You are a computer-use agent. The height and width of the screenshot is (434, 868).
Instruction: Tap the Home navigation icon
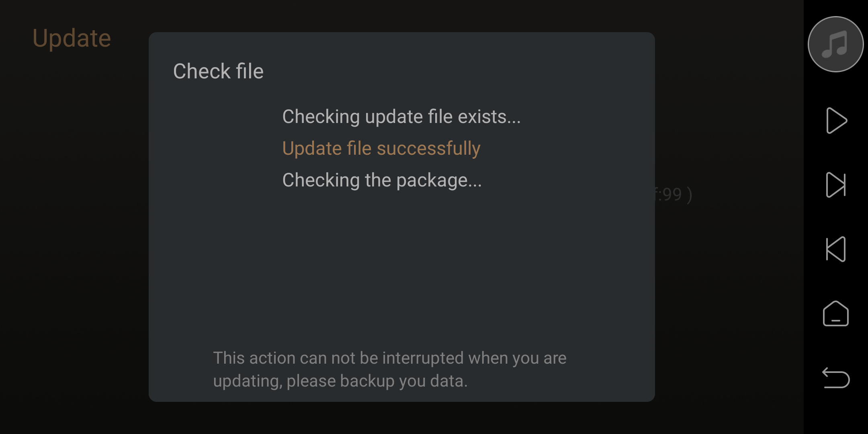(x=836, y=313)
